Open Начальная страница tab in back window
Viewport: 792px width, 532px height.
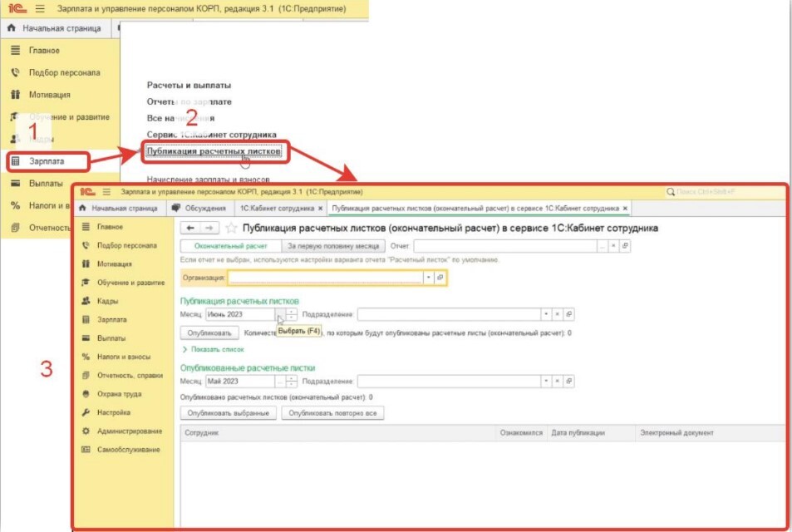55,28
